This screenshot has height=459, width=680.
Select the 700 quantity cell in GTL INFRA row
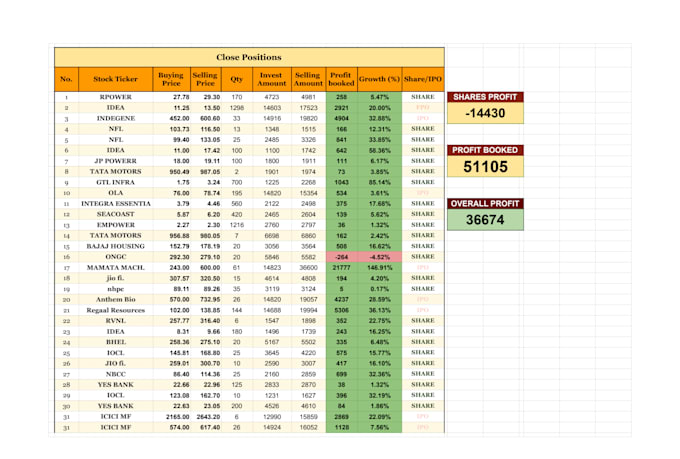tap(237, 182)
